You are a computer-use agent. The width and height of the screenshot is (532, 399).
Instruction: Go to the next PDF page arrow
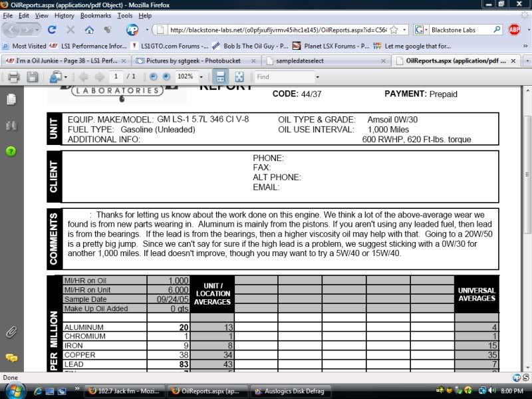[x=99, y=77]
